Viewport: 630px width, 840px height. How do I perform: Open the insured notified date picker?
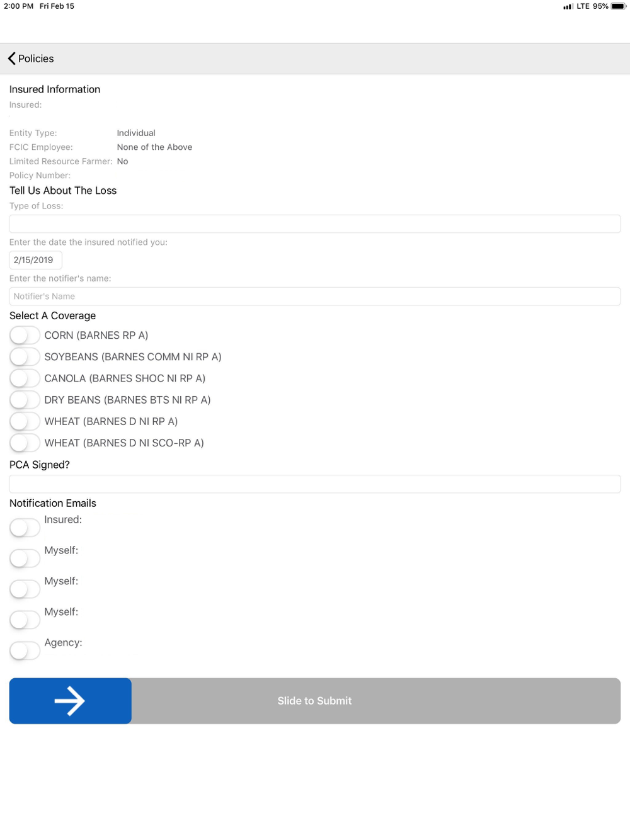[x=35, y=260]
